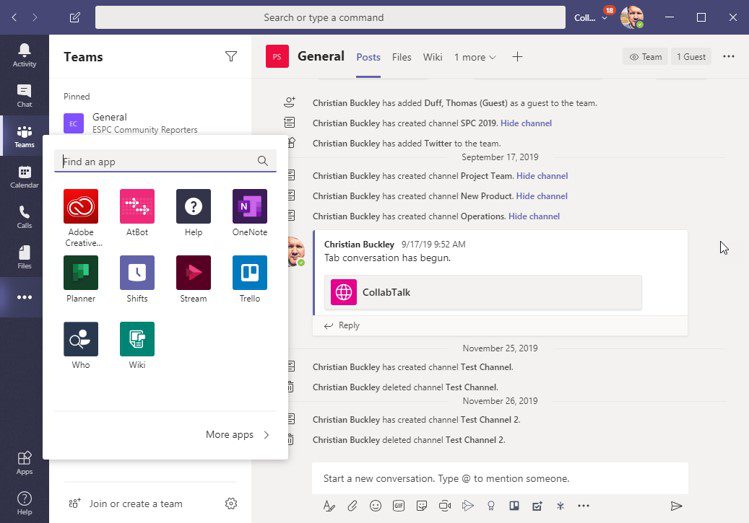This screenshot has height=523, width=749.
Task: Open manage teams settings gear
Action: (231, 503)
